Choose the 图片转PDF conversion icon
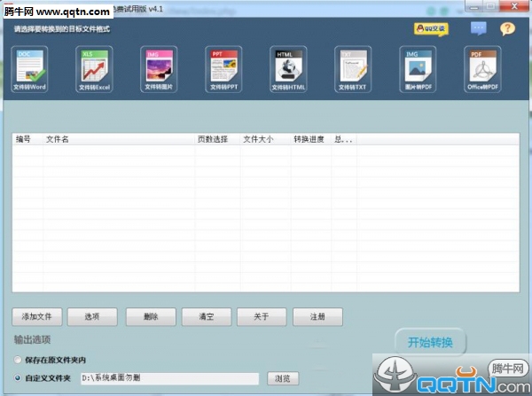532x396 pixels. coord(418,69)
